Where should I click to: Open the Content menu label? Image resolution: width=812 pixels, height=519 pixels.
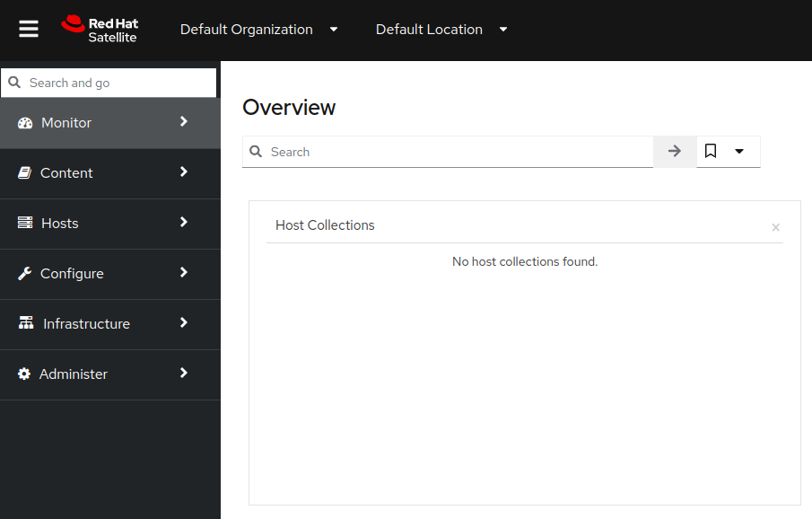point(66,173)
